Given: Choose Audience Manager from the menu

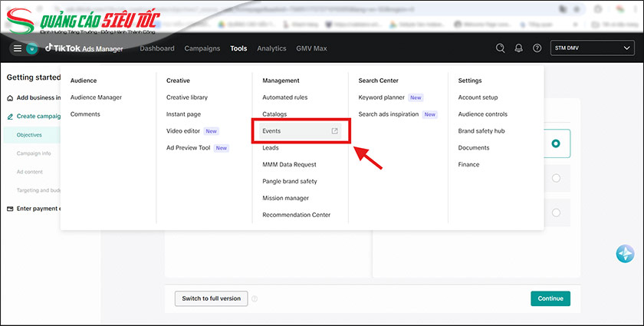Looking at the screenshot, I should 96,97.
